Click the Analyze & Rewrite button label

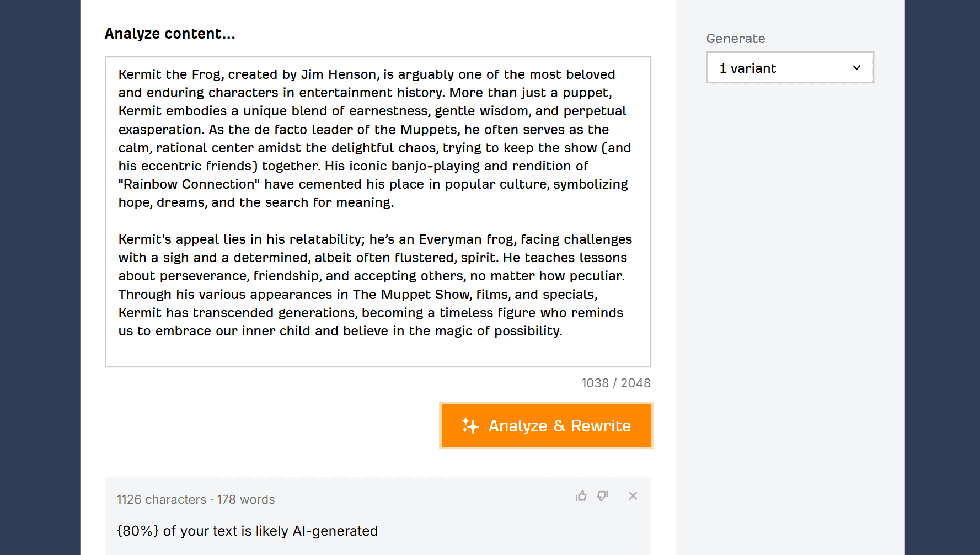pos(559,426)
